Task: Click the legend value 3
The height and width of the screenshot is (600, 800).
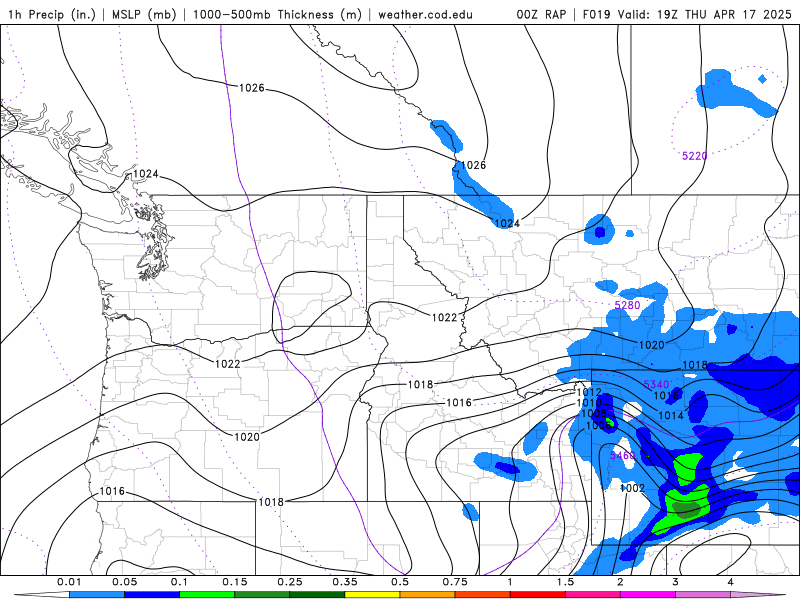Action: pos(676,582)
